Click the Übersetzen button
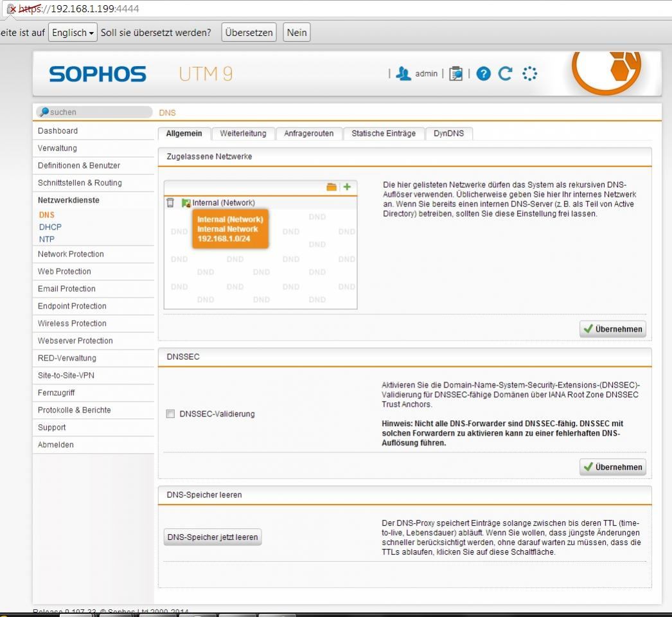The image size is (672, 617). pos(249,33)
